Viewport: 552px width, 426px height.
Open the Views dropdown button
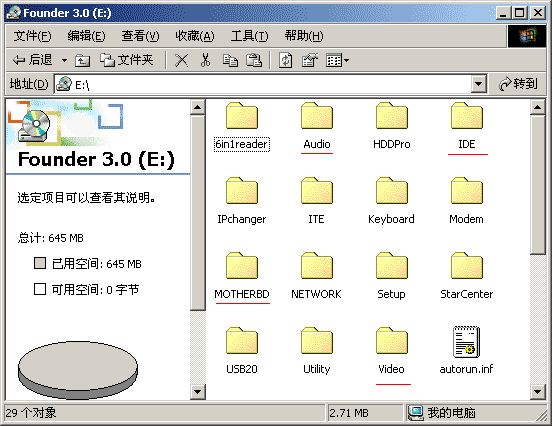337,61
